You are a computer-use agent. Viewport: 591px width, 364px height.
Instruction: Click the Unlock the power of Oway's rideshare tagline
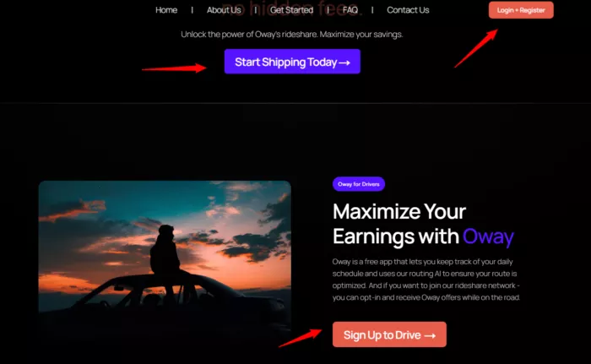click(x=292, y=35)
